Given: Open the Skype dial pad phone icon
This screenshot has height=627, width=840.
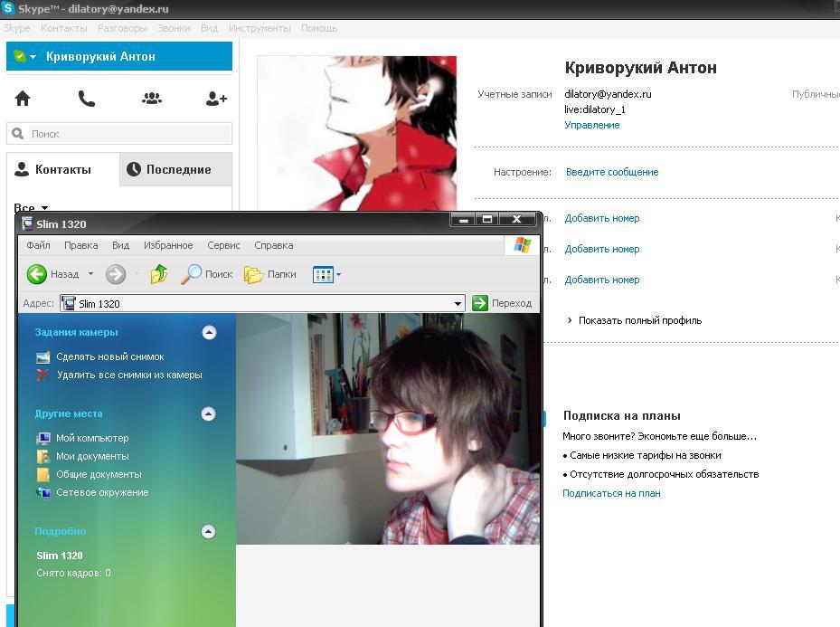Looking at the screenshot, I should point(87,98).
